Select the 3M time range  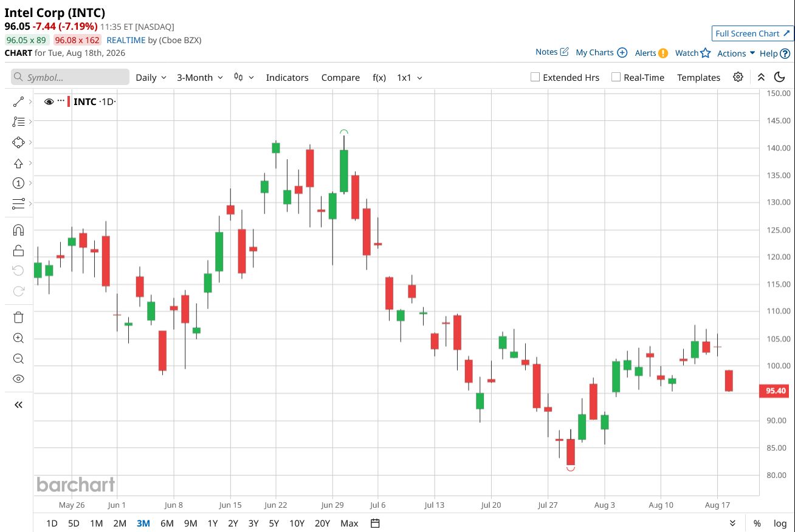143,523
